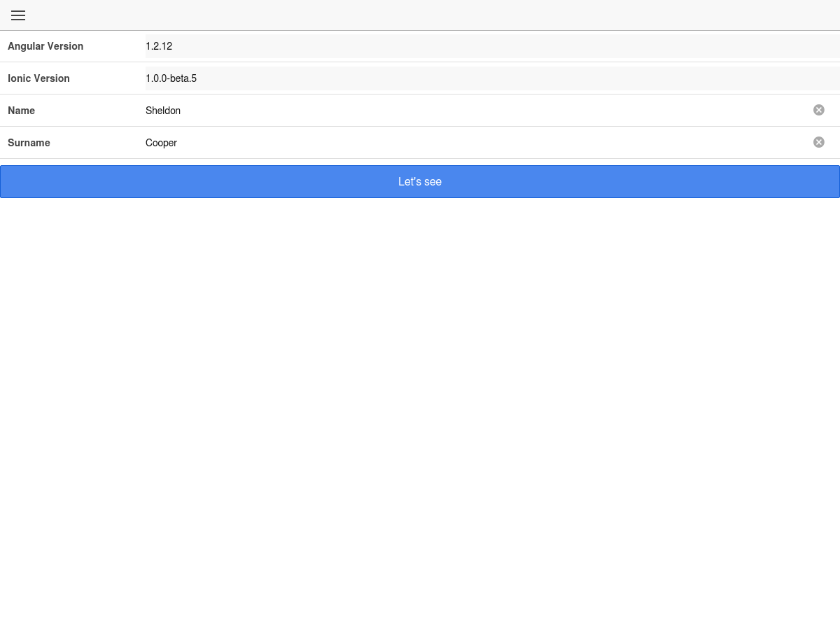Open the hamburger side menu
Viewport: 840px width, 630px height.
tap(18, 15)
